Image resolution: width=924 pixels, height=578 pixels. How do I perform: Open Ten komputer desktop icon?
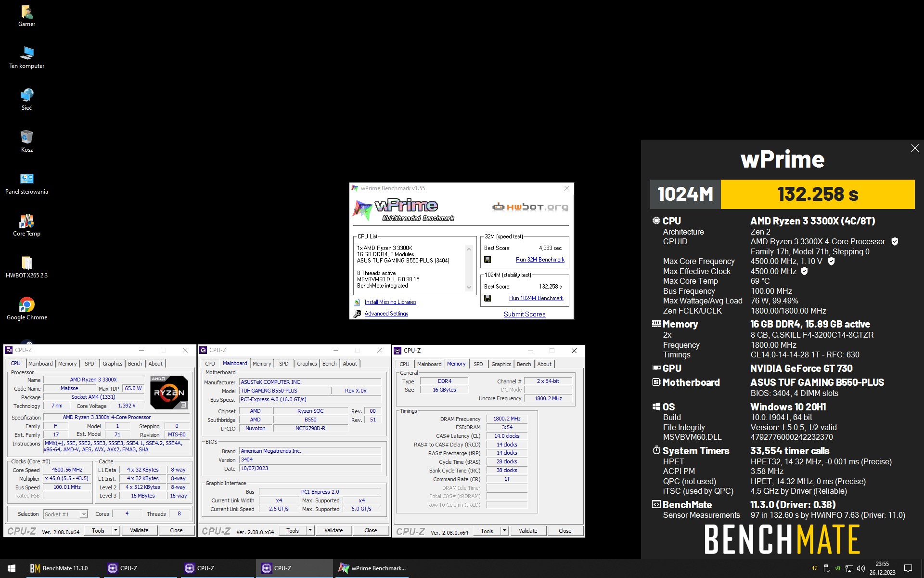pyautogui.click(x=26, y=58)
